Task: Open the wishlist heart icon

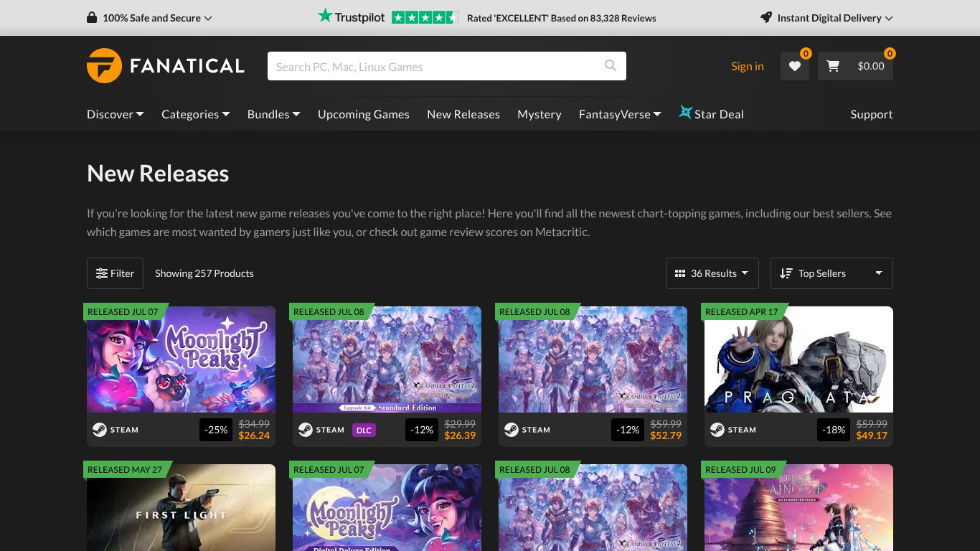Action: click(x=795, y=66)
